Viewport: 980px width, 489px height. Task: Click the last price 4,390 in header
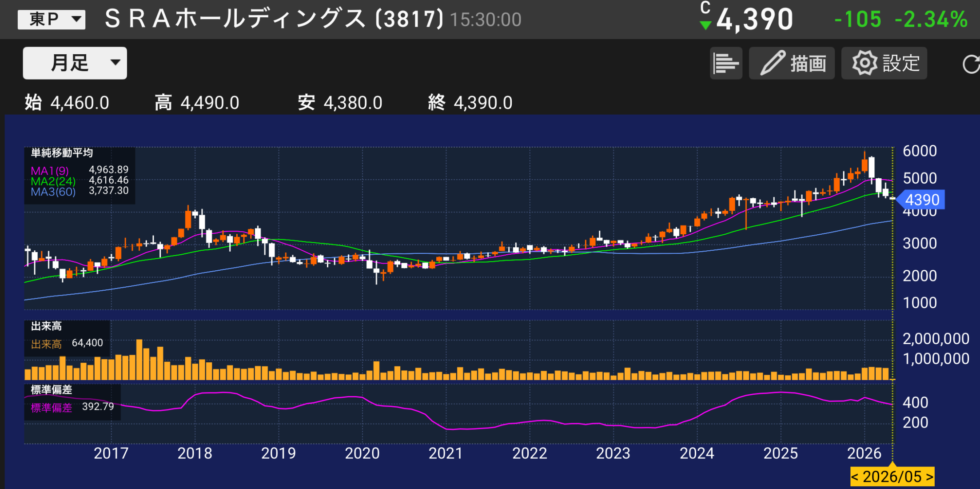coord(755,20)
